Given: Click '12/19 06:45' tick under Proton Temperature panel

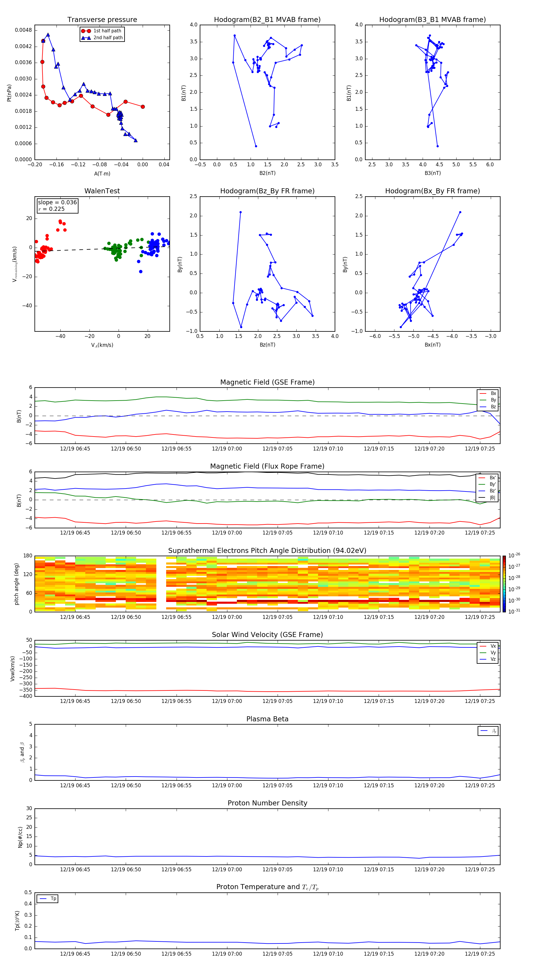Looking at the screenshot, I should pos(75,954).
